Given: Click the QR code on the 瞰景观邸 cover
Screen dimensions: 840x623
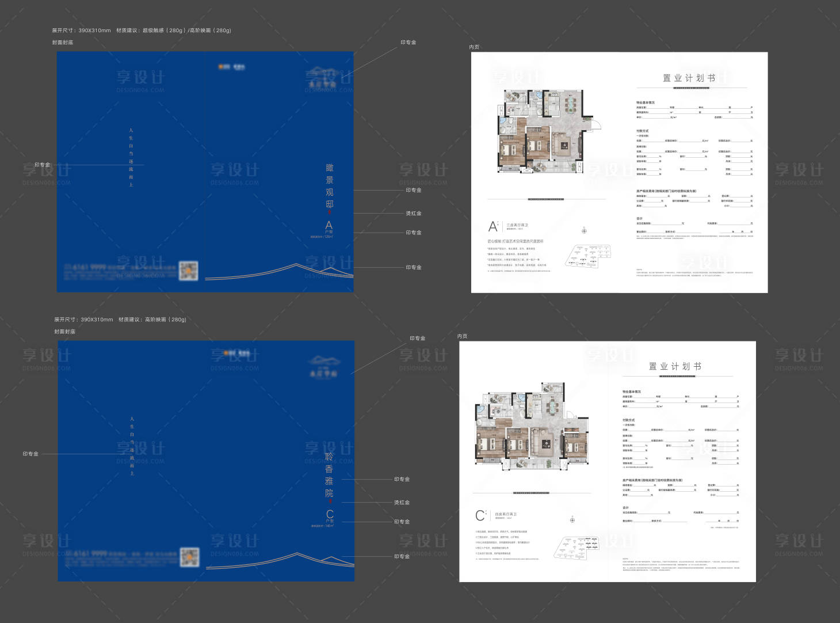Looking at the screenshot, I should click(189, 271).
